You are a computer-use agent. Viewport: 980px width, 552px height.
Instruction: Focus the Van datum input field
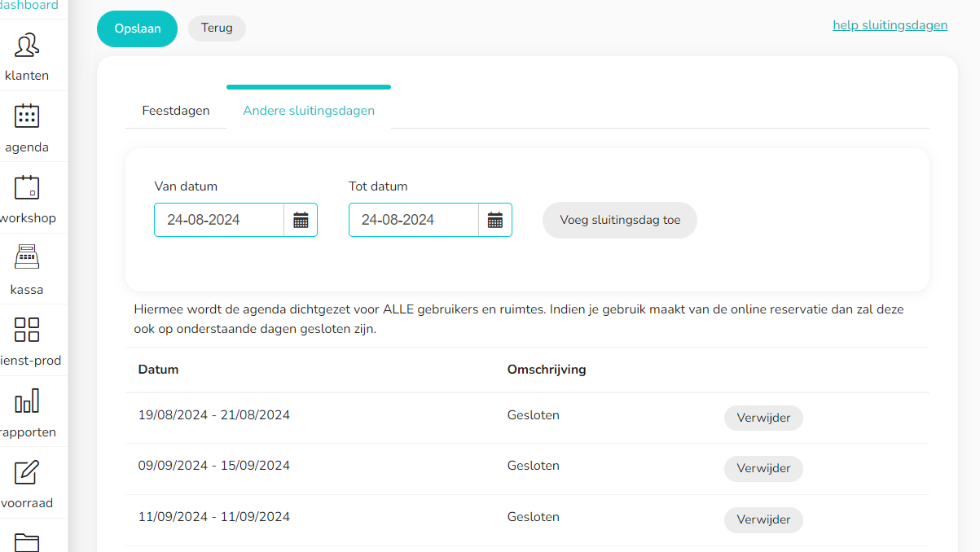(x=219, y=220)
